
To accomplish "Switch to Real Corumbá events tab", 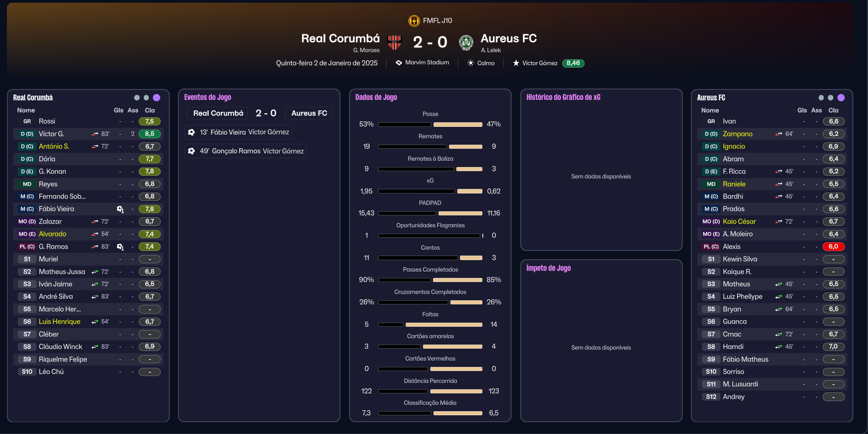I will tap(218, 113).
